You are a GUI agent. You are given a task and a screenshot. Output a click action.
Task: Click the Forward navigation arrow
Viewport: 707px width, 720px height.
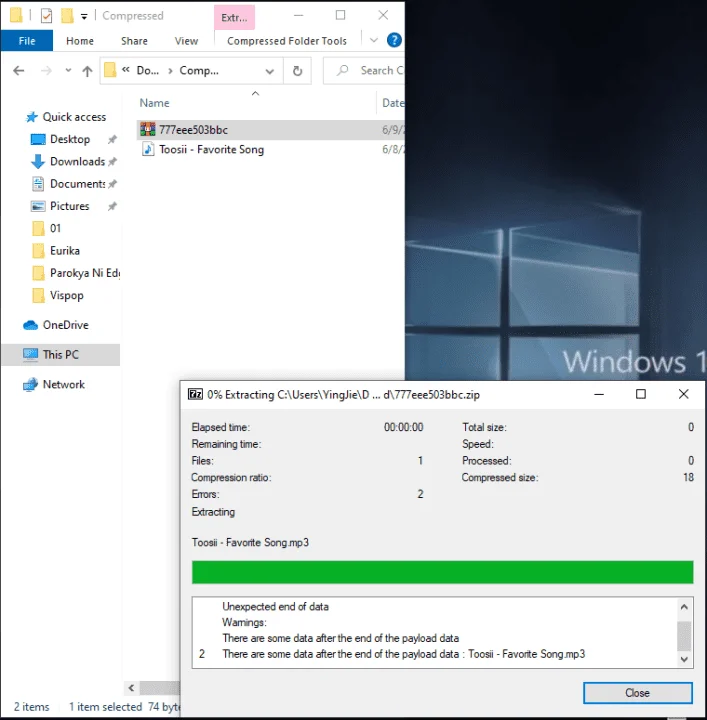point(46,71)
